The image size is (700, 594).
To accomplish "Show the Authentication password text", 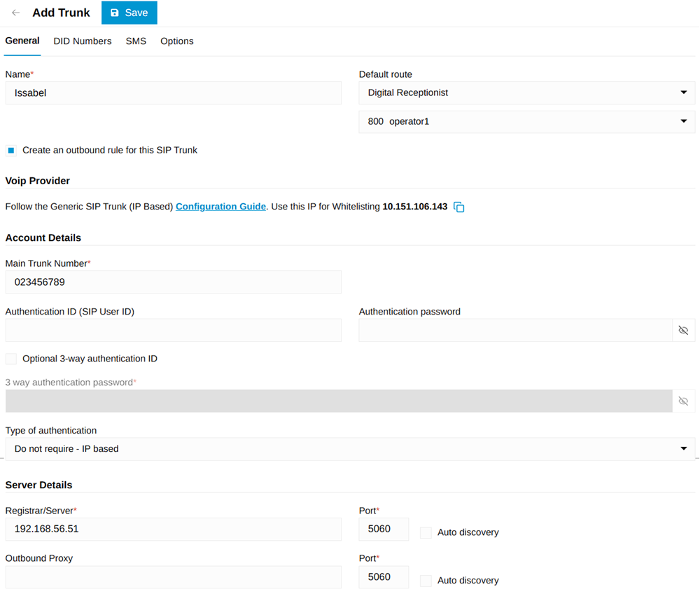I will (x=683, y=331).
